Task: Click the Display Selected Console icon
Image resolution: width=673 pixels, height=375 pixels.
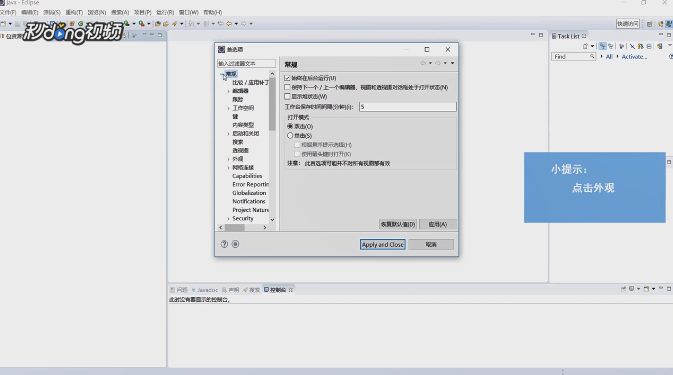Action: point(631,289)
